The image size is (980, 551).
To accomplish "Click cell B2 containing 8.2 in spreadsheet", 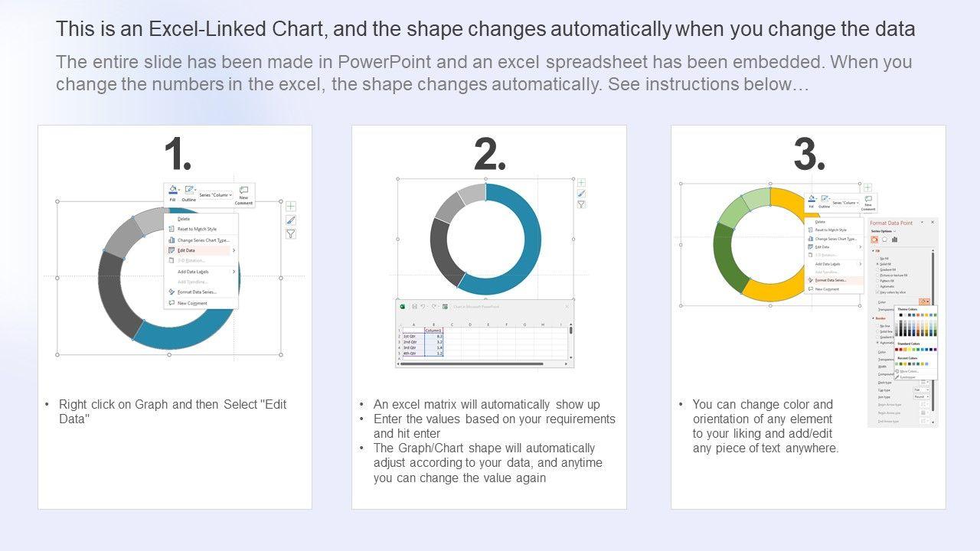I will 434,336.
